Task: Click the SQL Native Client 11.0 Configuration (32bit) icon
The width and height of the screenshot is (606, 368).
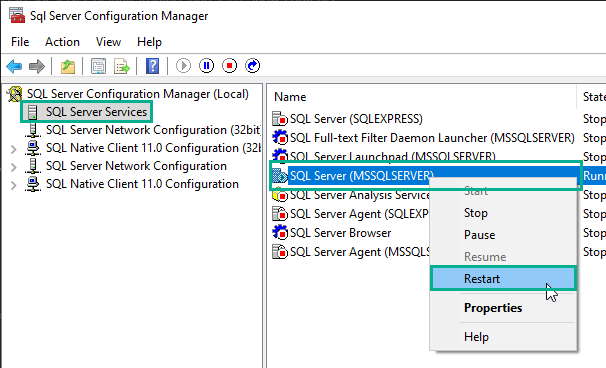Action: 33,148
